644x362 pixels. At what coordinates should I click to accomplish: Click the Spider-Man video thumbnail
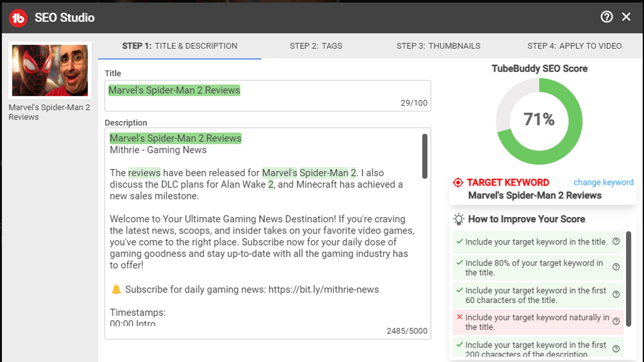point(50,70)
